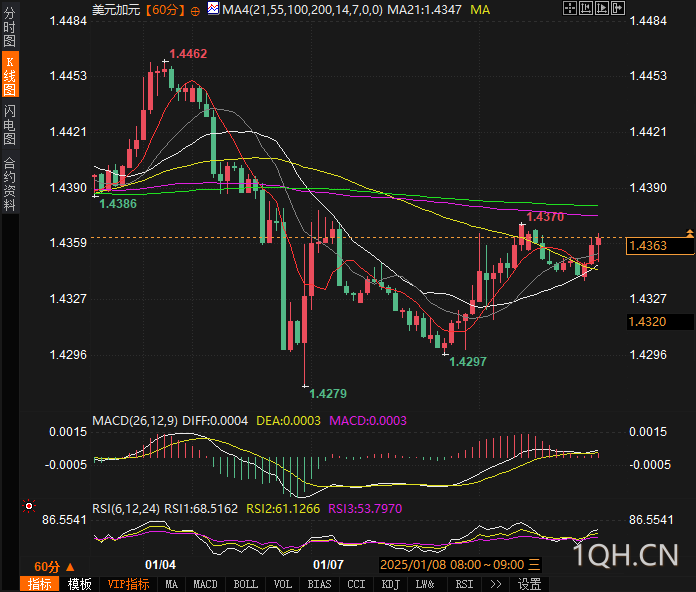The width and height of the screenshot is (696, 592).
Task: Click the shrink-chart axis icon
Action: (x=585, y=8)
